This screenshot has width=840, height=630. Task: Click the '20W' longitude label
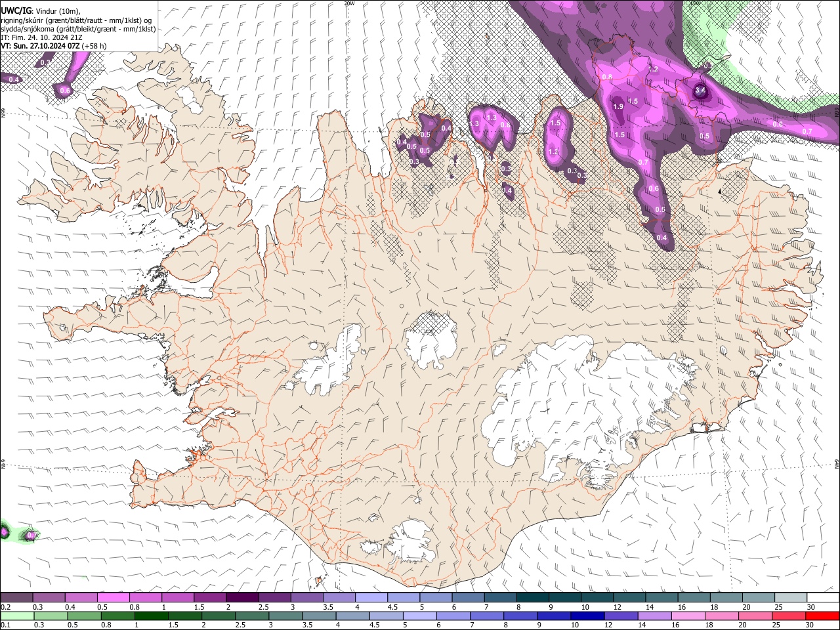[349, 3]
